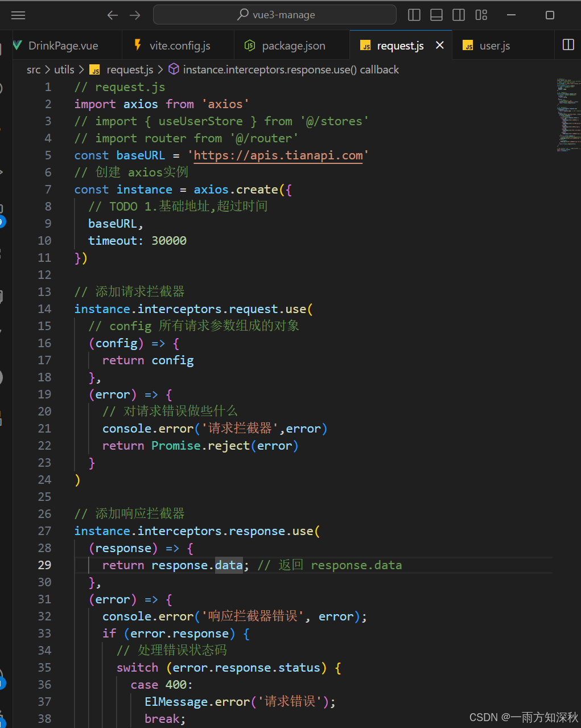Image resolution: width=581 pixels, height=728 pixels.
Task: Click the JS icon on request.js tab
Action: [x=366, y=46]
